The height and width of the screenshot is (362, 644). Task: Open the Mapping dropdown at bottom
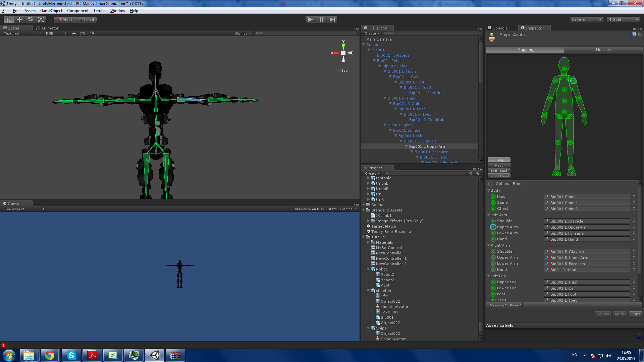coord(498,305)
